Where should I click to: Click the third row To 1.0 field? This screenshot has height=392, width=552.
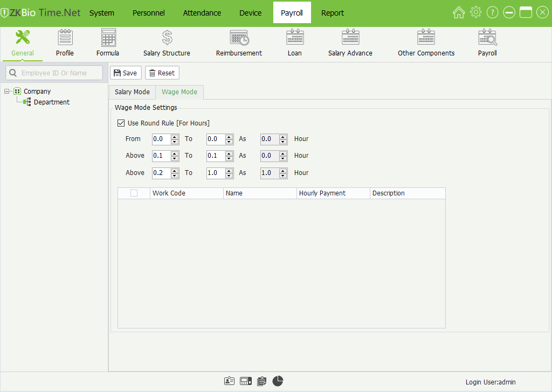click(216, 173)
